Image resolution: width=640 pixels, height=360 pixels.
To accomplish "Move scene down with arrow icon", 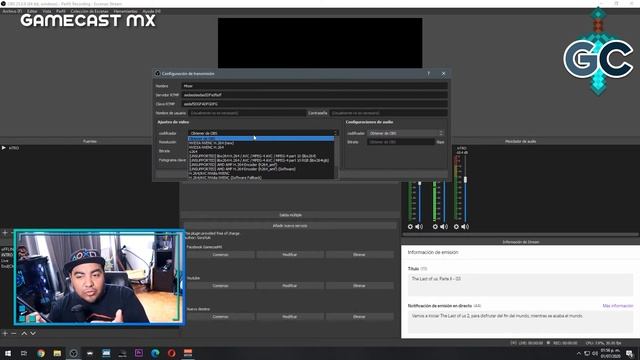I will click(33, 333).
